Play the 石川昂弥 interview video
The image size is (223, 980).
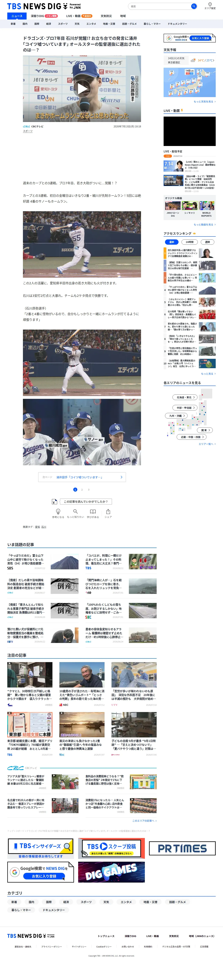[82, 89]
